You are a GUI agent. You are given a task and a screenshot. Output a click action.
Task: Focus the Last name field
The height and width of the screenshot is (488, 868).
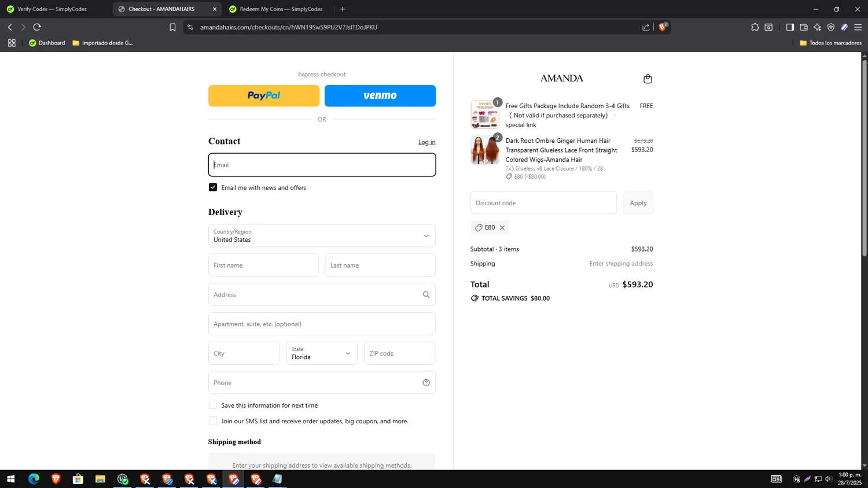coord(380,265)
